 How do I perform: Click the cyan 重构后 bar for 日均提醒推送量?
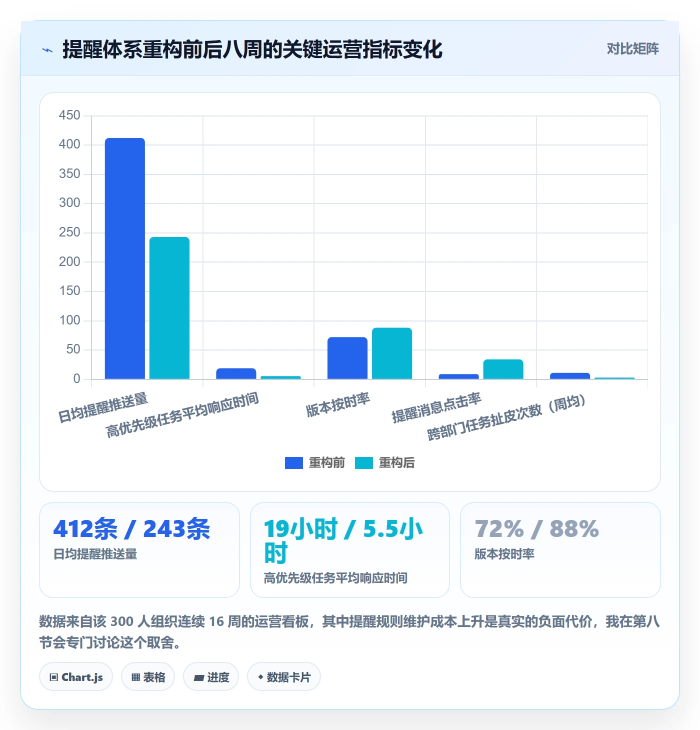(x=169, y=308)
